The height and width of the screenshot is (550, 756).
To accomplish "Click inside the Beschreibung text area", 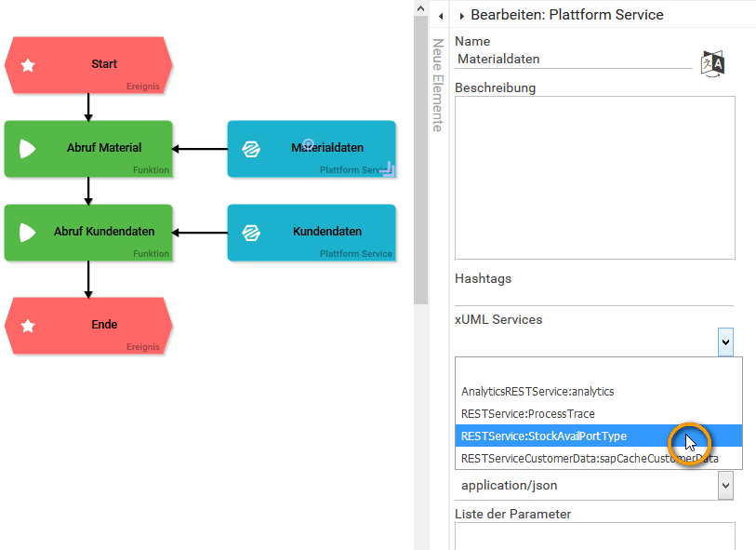I will tap(595, 177).
